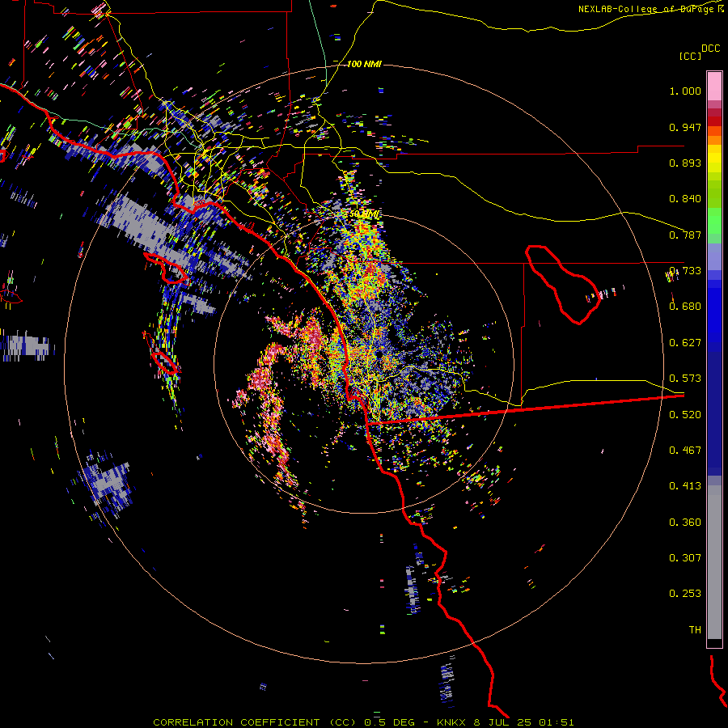Click the 0.840 color scale label

(x=685, y=199)
